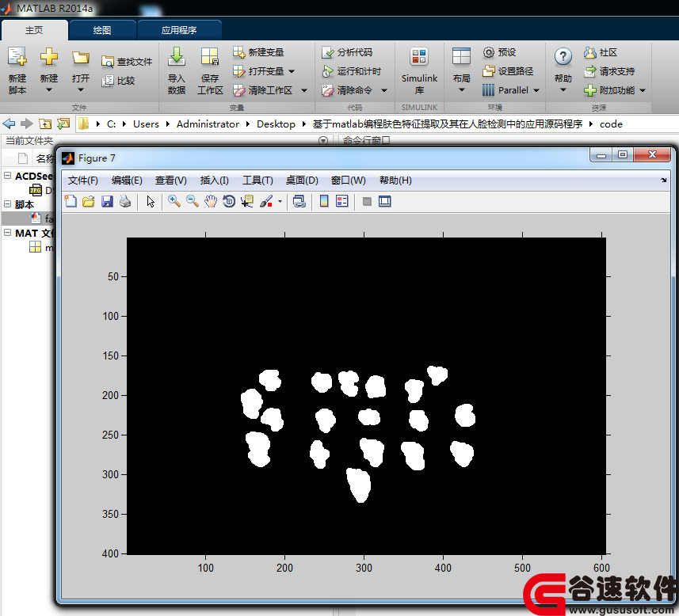This screenshot has width=679, height=616.
Task: Click Administrator in the folder path
Action: [208, 124]
